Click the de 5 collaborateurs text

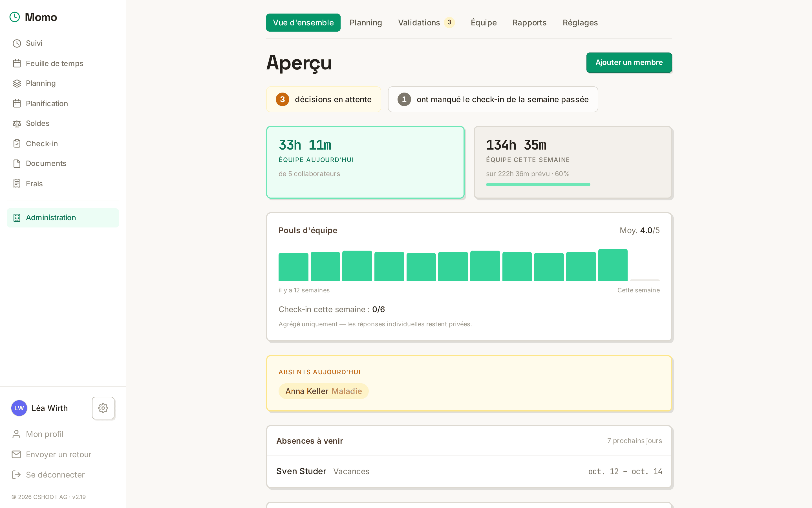pos(309,174)
